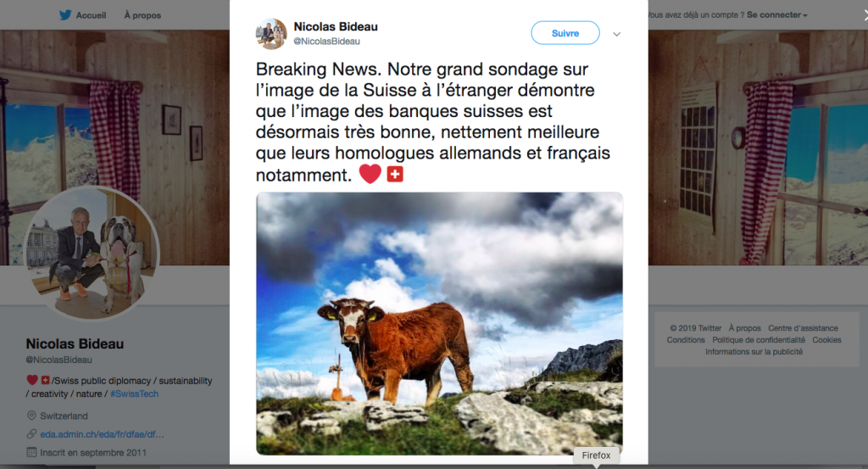Screen dimensions: 868x469
Task: Click the Twitter bird logo icon
Action: [x=65, y=15]
